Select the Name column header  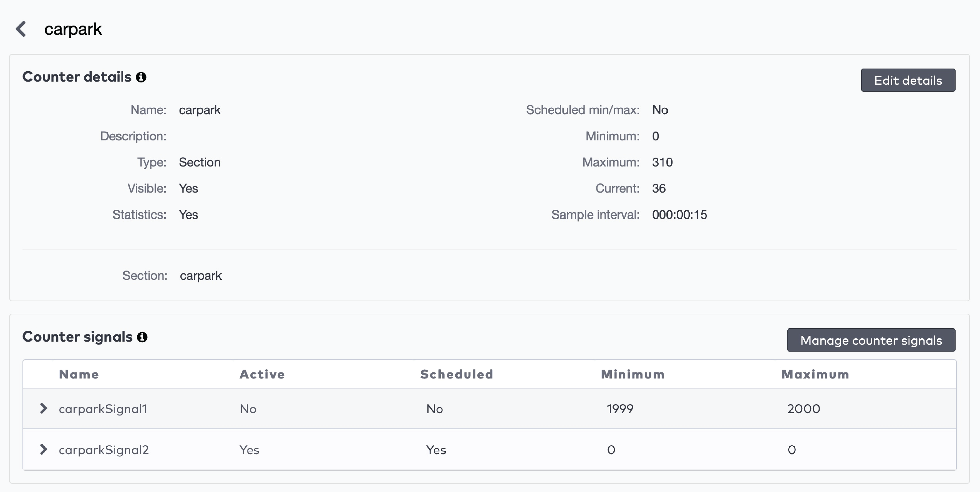[x=79, y=374]
